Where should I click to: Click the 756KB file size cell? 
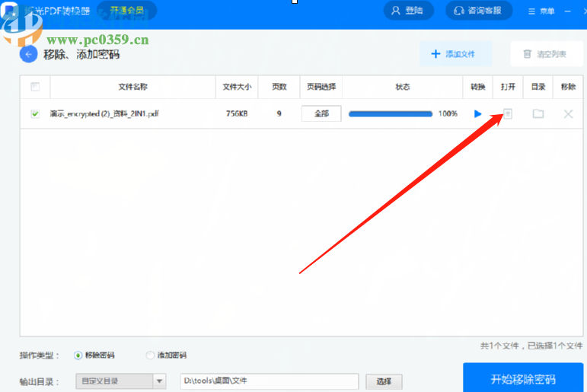coord(237,113)
